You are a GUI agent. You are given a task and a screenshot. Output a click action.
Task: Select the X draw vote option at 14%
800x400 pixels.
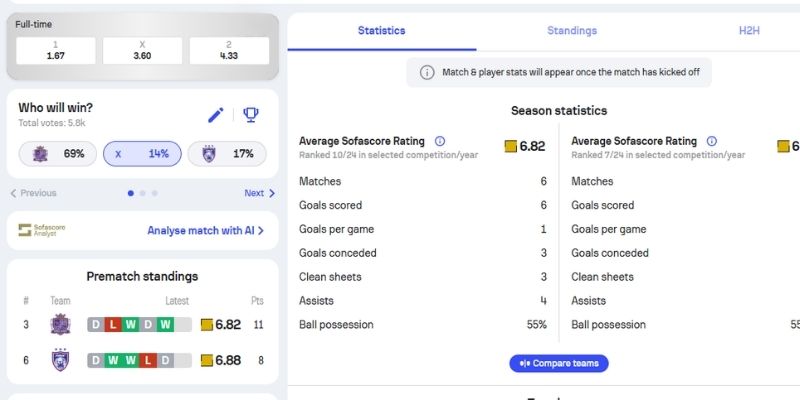click(x=143, y=153)
